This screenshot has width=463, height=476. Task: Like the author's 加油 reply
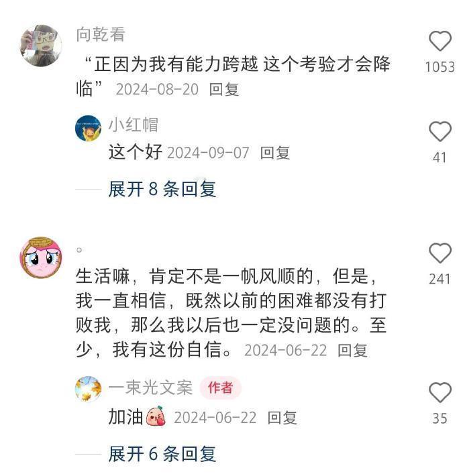(x=440, y=392)
